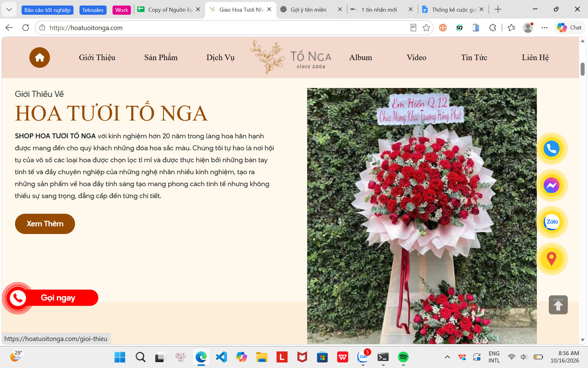
Task: Click the brown home icon in site header
Action: pos(40,57)
